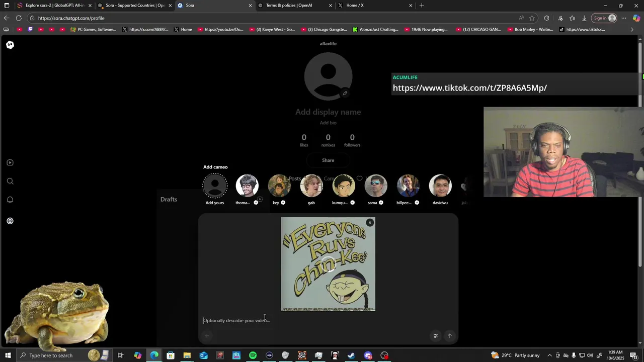
Task: Switch to Explore sora-2 GlobalGPT tab
Action: (55, 6)
